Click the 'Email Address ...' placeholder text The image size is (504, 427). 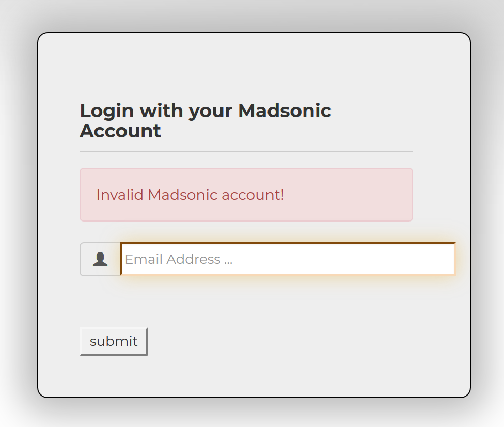coord(179,259)
